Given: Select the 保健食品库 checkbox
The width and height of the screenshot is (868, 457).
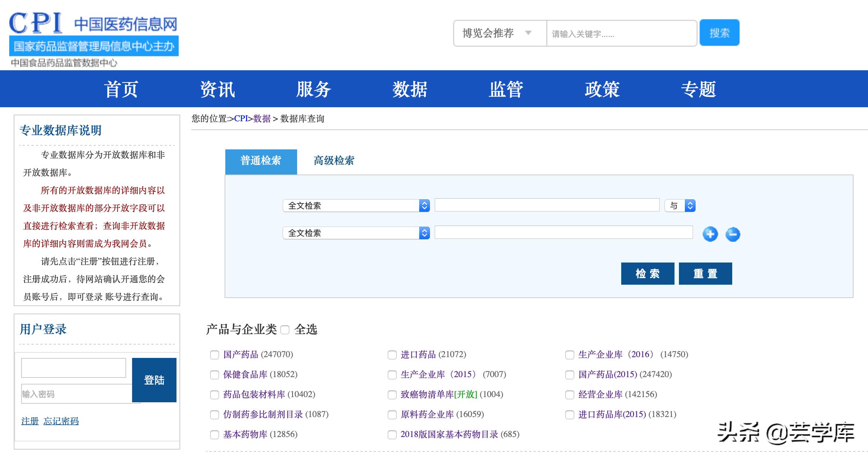Looking at the screenshot, I should click(214, 375).
